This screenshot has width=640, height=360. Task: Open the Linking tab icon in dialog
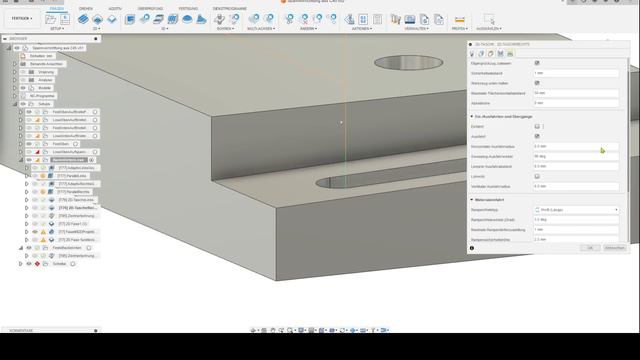point(510,54)
